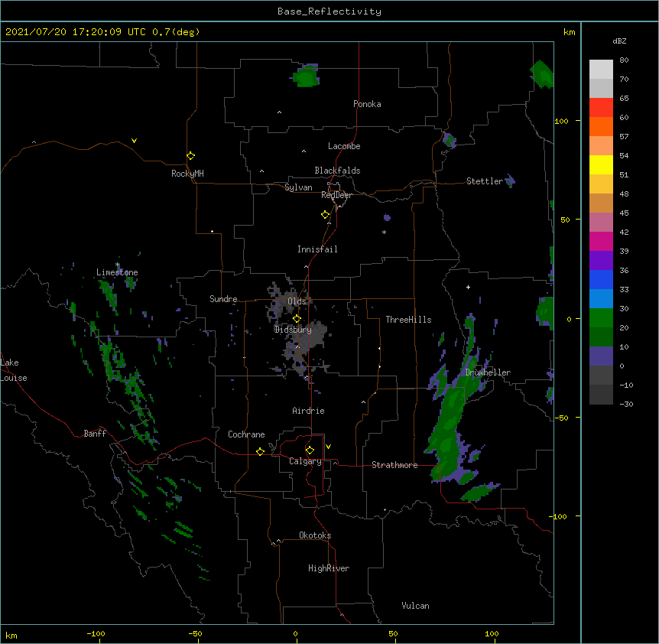Viewport: 659px width, 644px height.
Task: Click the RedDeer city label
Action: point(336,195)
